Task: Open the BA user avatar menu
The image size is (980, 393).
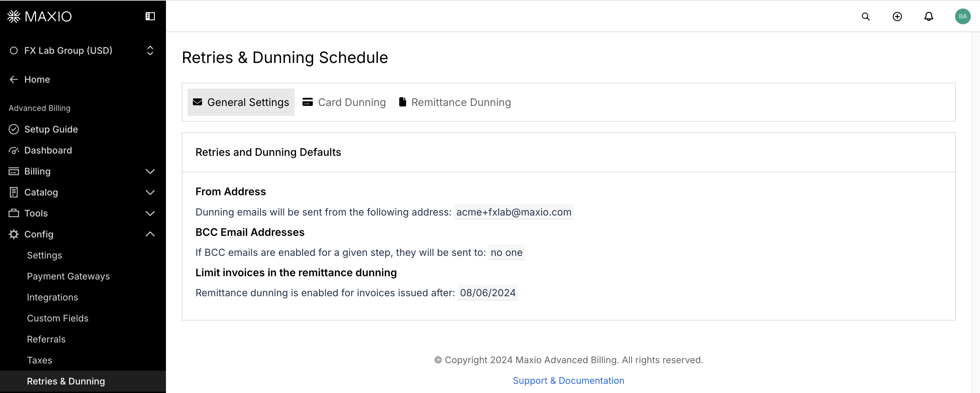Action: point(963,16)
